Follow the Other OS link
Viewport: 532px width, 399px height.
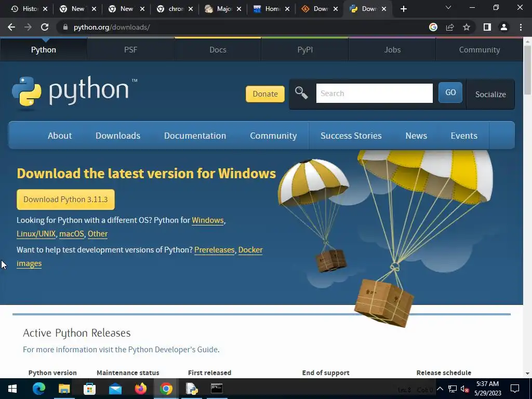[98, 234]
